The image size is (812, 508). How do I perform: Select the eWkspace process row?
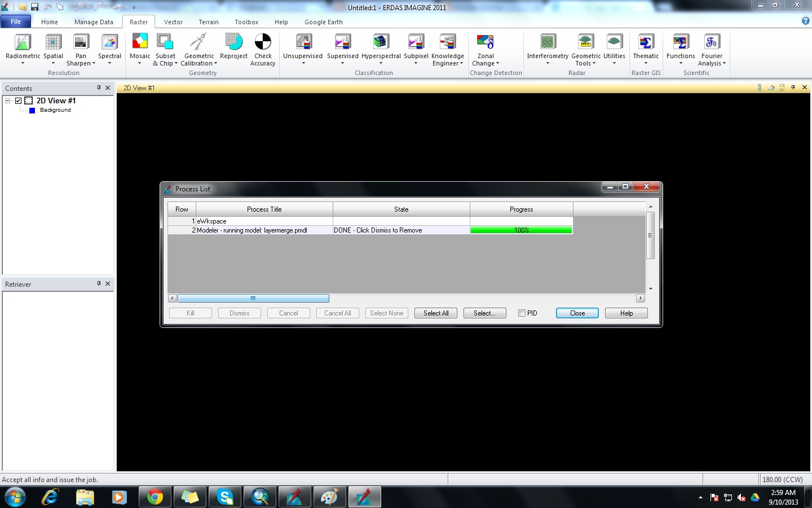tap(370, 221)
